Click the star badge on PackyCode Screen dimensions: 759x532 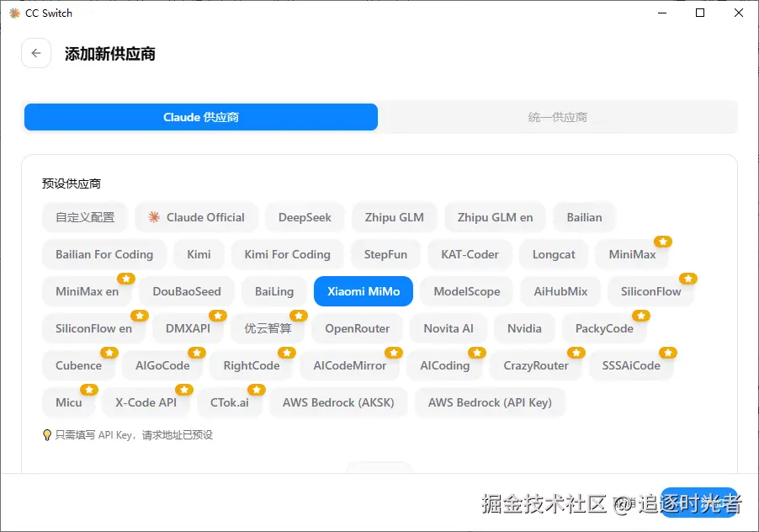click(641, 316)
